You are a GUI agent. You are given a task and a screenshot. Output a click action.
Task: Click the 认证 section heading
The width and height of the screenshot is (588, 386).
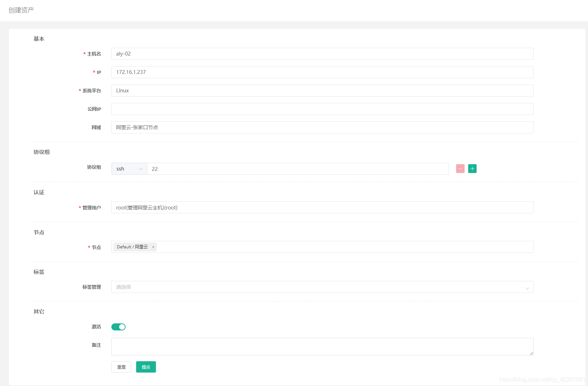pos(39,192)
